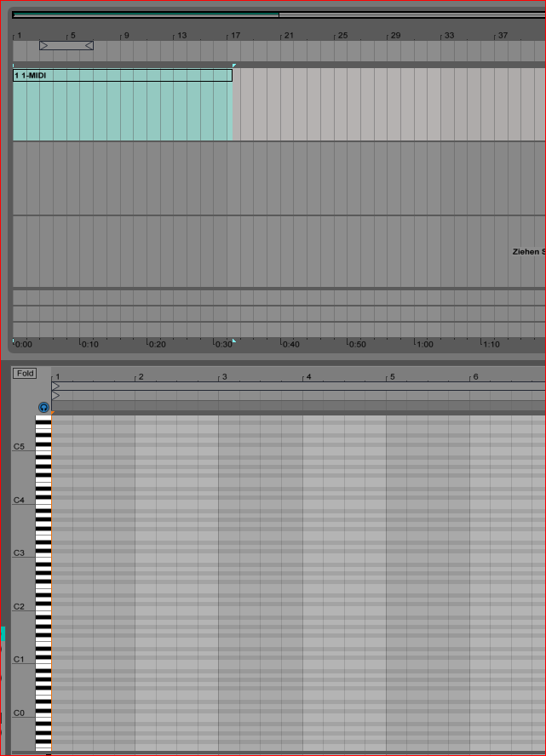
Task: Click the C0 piano roll label
Action: (19, 713)
